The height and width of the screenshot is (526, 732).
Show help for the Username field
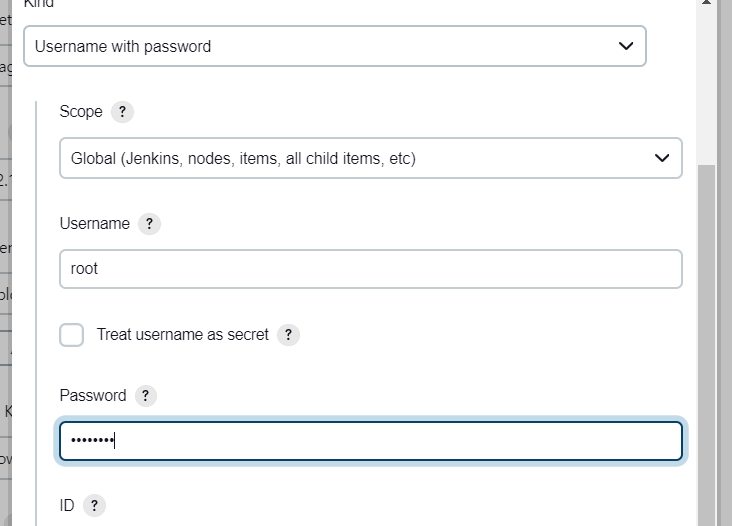pyautogui.click(x=149, y=224)
